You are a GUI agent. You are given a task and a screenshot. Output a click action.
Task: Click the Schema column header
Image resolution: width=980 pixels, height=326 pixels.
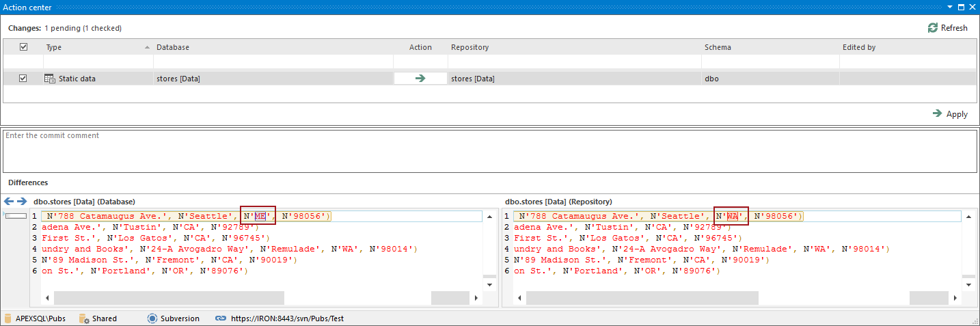718,47
